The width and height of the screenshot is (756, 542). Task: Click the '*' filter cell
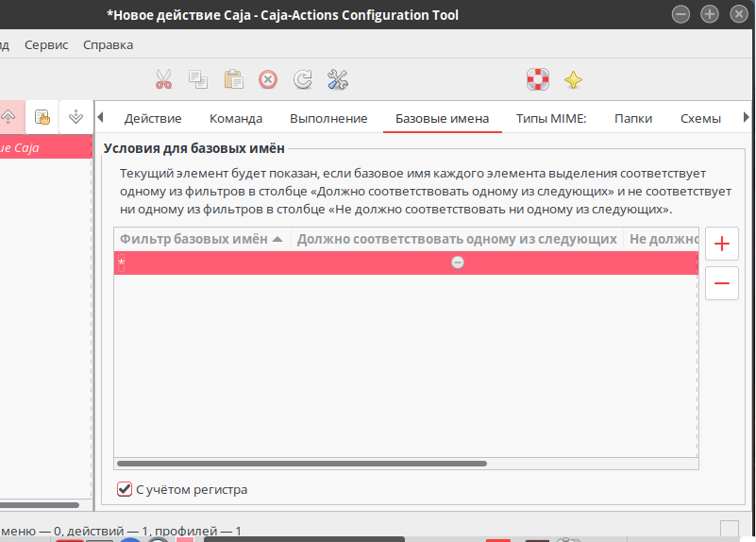[122, 263]
